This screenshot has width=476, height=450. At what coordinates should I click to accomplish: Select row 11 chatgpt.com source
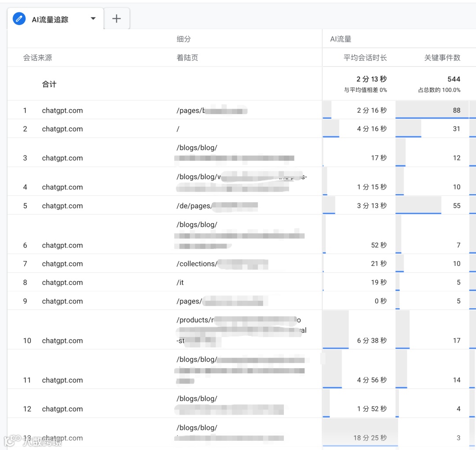coord(62,380)
